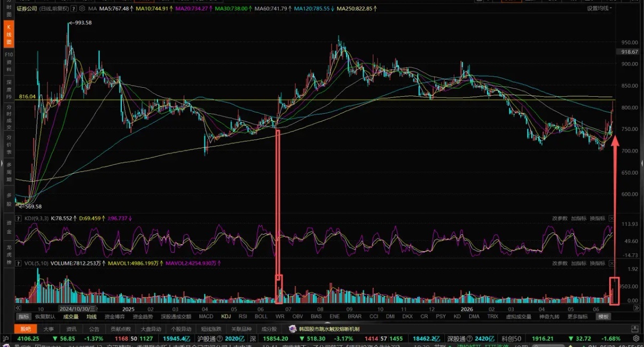Open 多股 view in left sidebar
The width and height of the screenshot is (644, 347).
point(9,199)
